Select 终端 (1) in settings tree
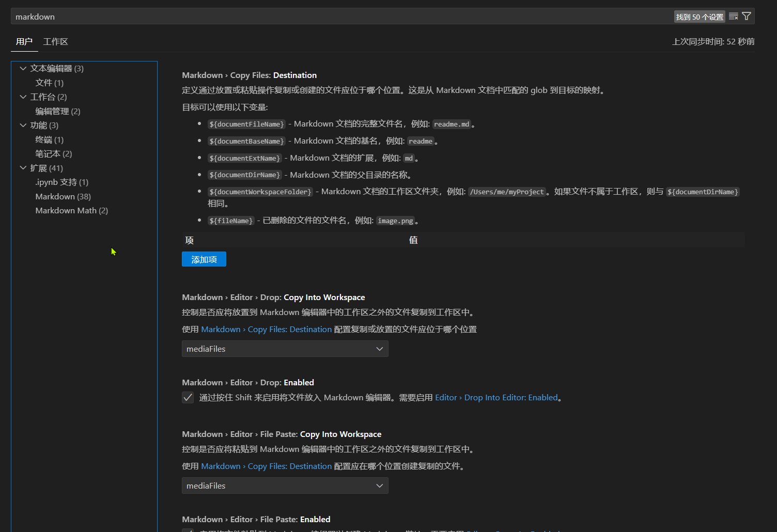The width and height of the screenshot is (777, 532). 50,139
